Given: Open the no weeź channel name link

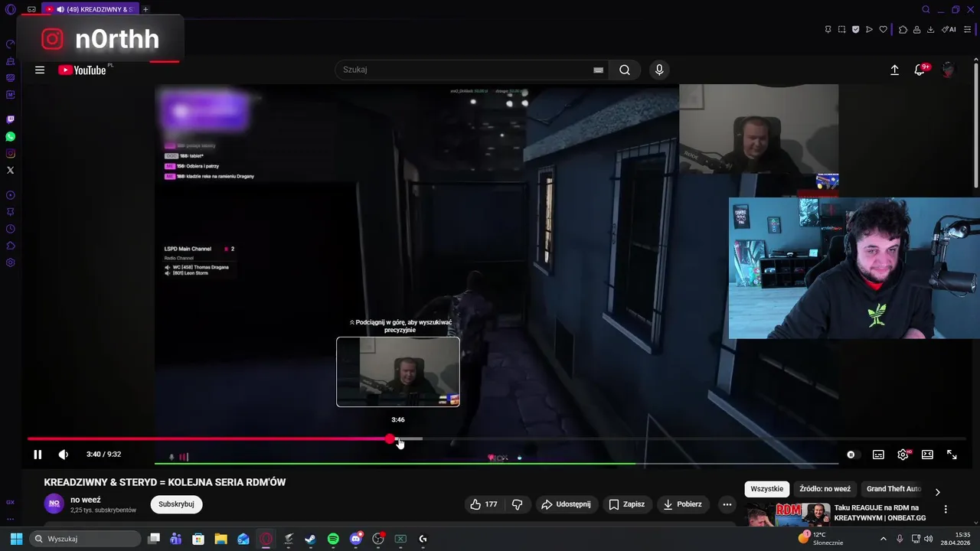Looking at the screenshot, I should [x=86, y=500].
